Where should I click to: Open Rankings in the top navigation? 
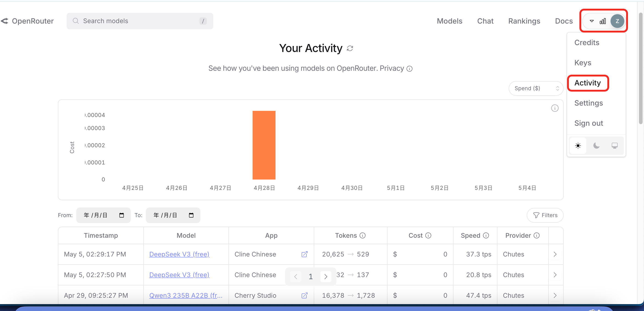[x=524, y=21]
